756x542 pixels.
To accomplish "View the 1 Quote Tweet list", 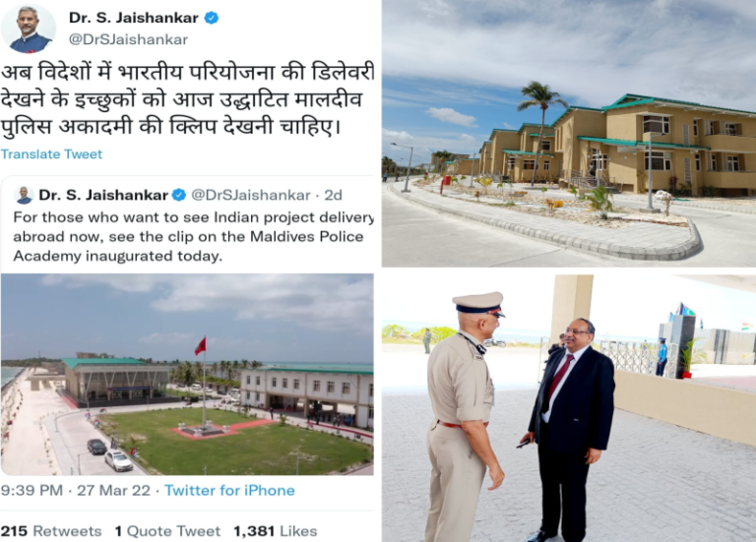I will (167, 531).
